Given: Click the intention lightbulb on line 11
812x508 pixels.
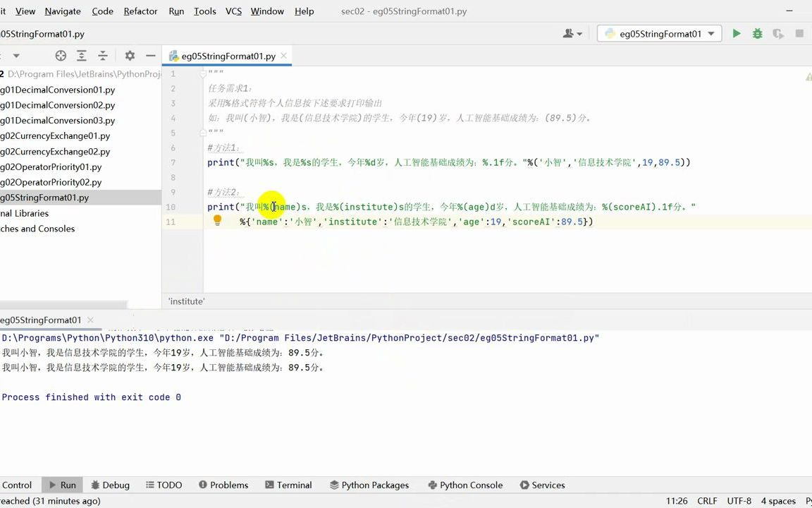Looking at the screenshot, I should [x=217, y=221].
